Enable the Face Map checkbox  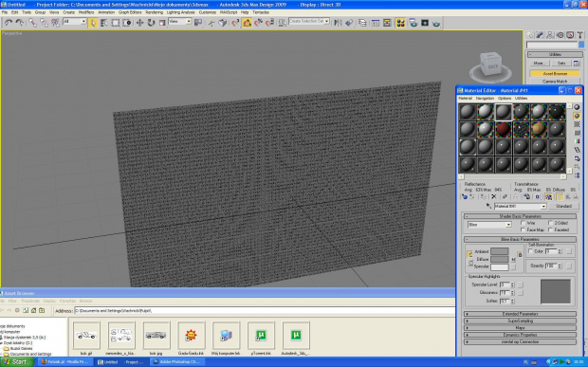pyautogui.click(x=523, y=229)
